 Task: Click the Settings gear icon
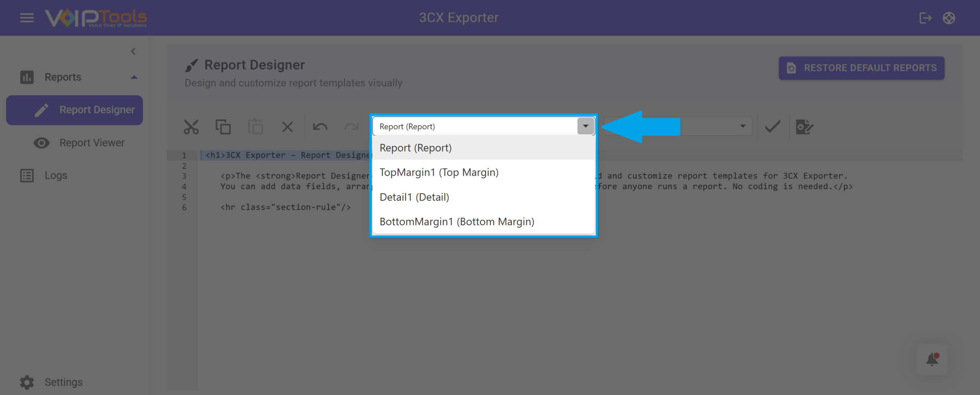click(x=27, y=382)
